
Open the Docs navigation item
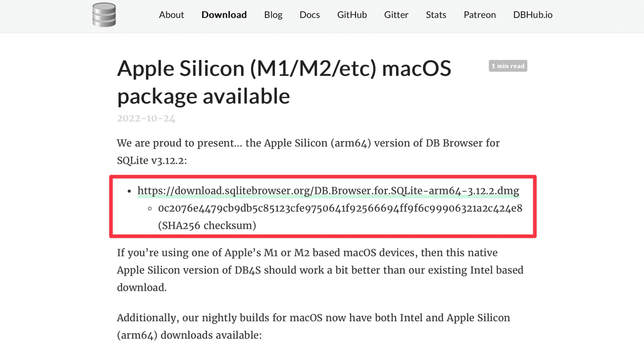pos(309,15)
